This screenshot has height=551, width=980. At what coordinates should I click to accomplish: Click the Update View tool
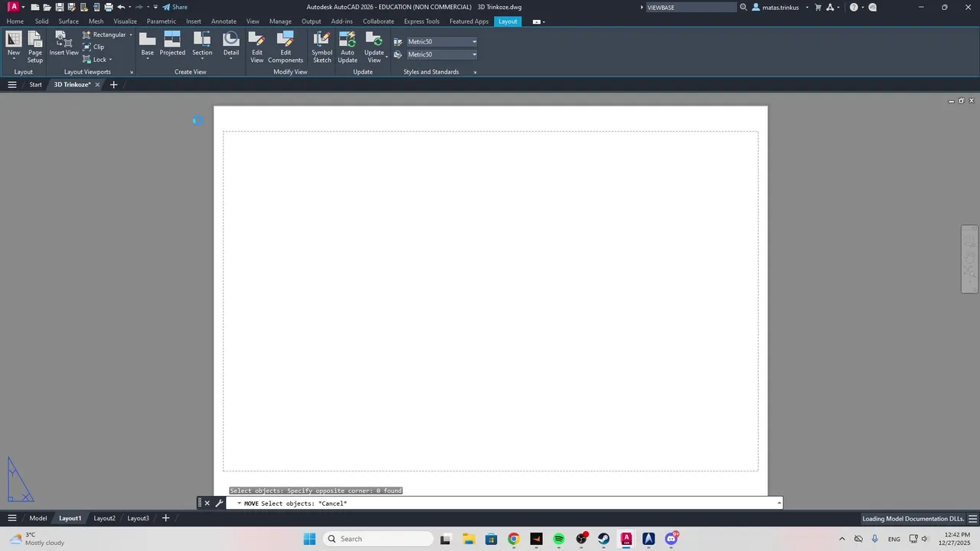pyautogui.click(x=374, y=47)
